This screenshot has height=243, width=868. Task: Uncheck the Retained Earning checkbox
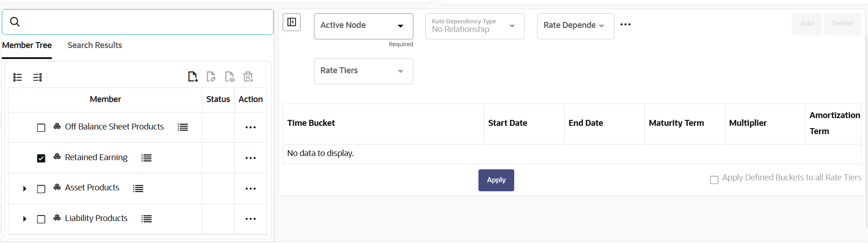(41, 158)
